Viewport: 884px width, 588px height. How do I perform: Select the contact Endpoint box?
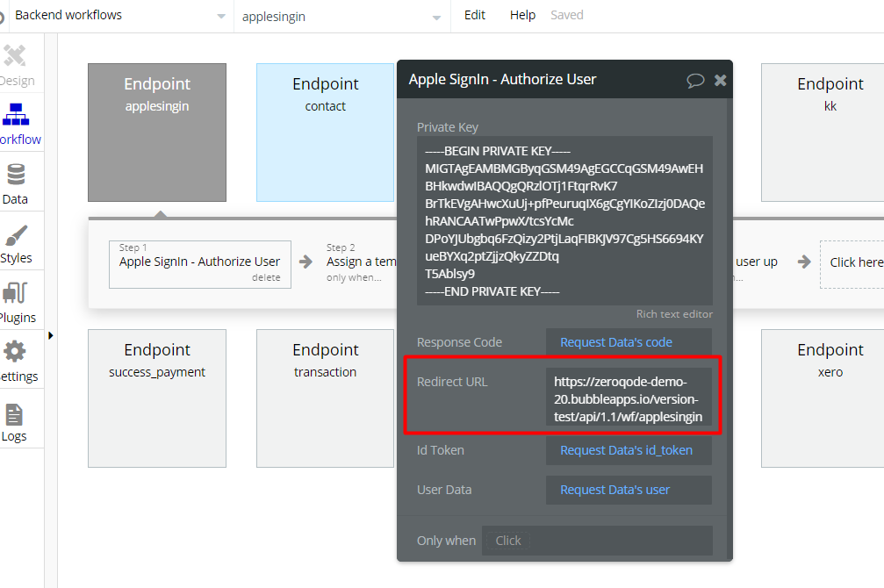click(326, 133)
